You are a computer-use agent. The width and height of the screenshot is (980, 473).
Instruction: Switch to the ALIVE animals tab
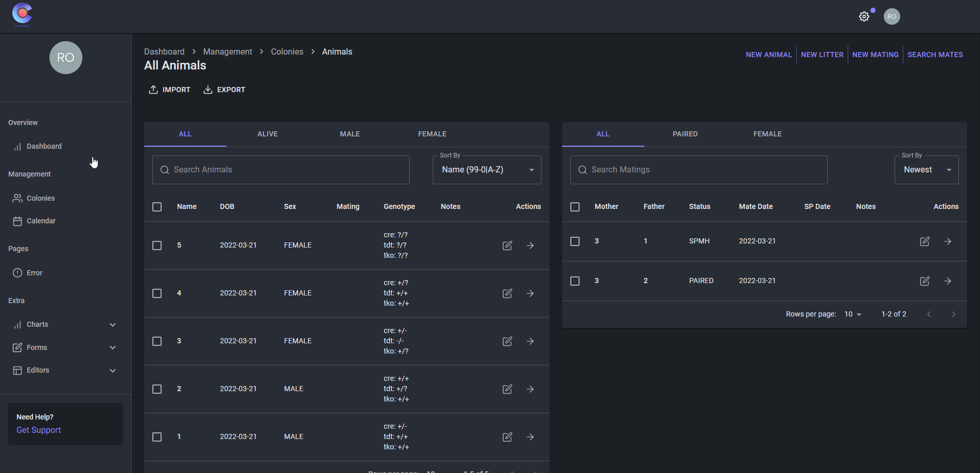(x=267, y=134)
